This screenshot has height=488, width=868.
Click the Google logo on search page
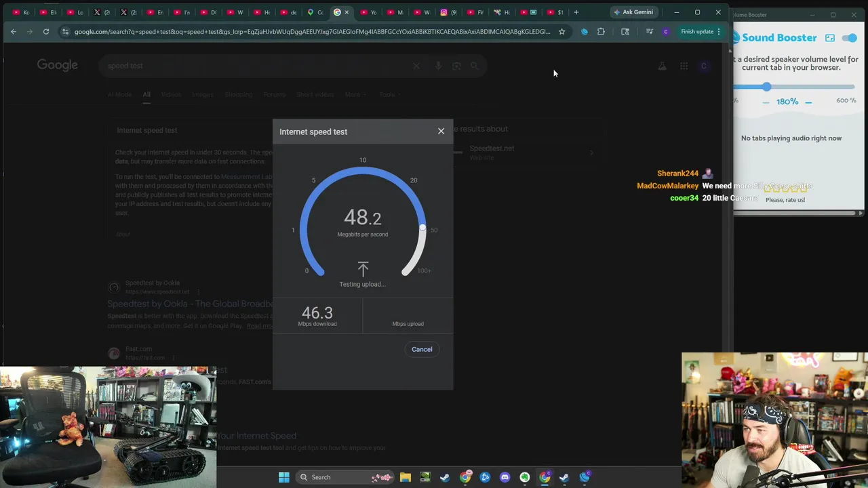[x=57, y=65]
